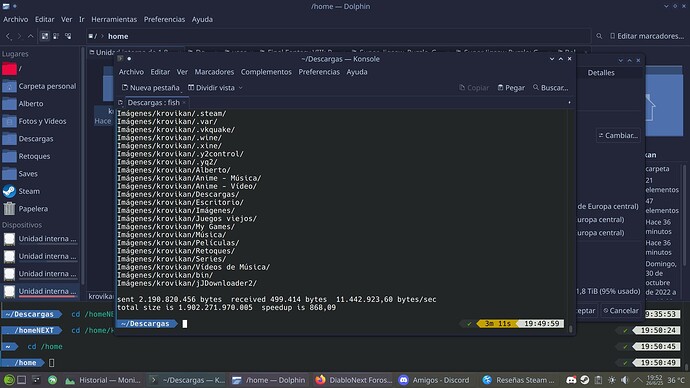Image resolution: width=690 pixels, height=388 pixels.
Task: Open Carpeta personal in places panel
Action: pyautogui.click(x=40, y=86)
